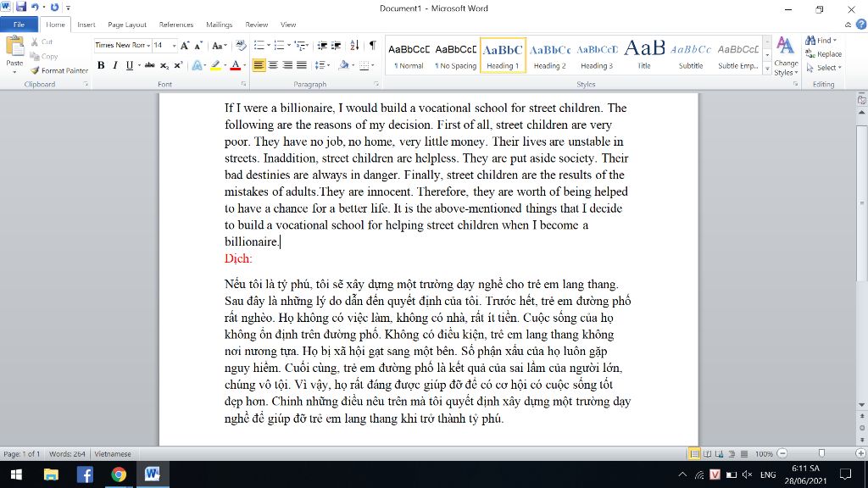Open Change Case dropdown
Screen dimensions: 868x488
point(220,46)
